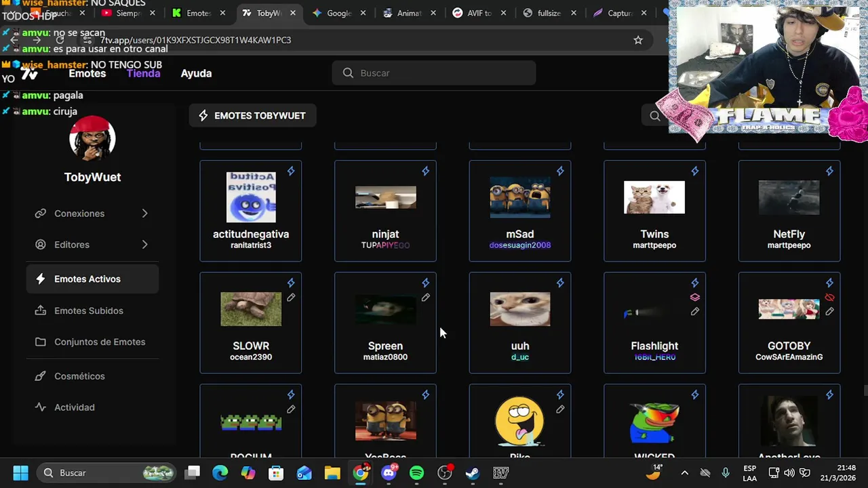Click the pencil edit icon on Spreen card

tap(425, 298)
